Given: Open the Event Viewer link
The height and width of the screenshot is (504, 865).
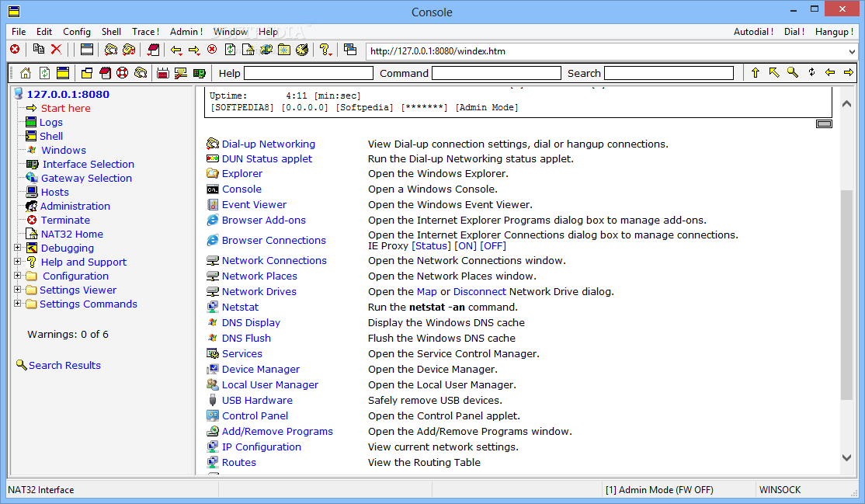Looking at the screenshot, I should (x=254, y=205).
